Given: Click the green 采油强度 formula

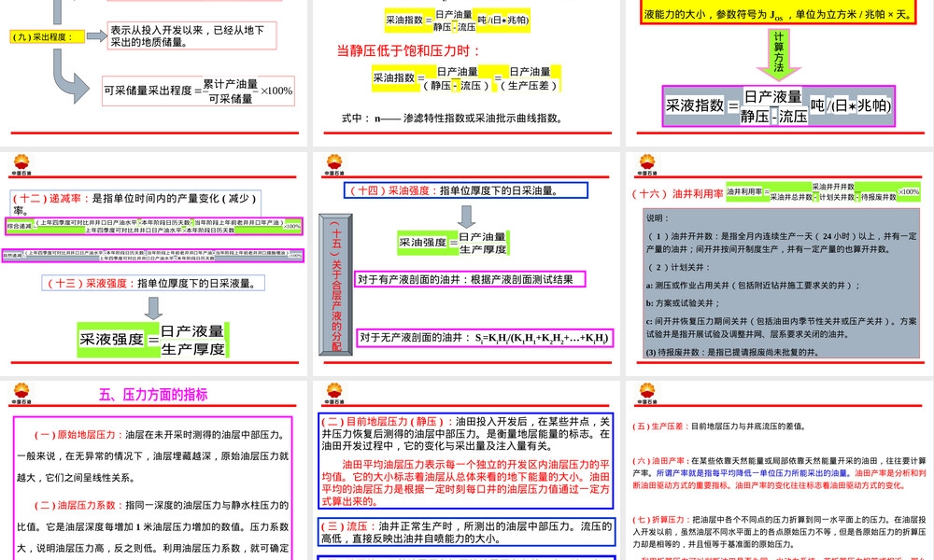Looking at the screenshot, I should click(x=453, y=244).
